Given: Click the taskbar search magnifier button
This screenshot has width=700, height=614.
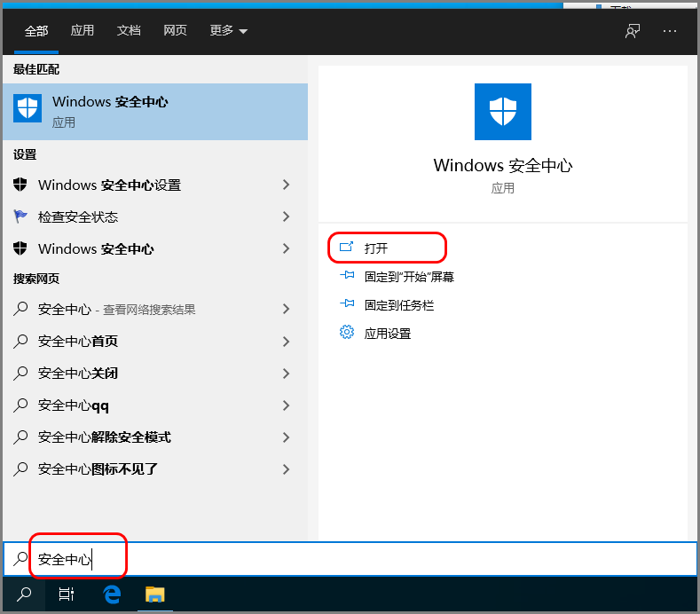Looking at the screenshot, I should [24, 594].
